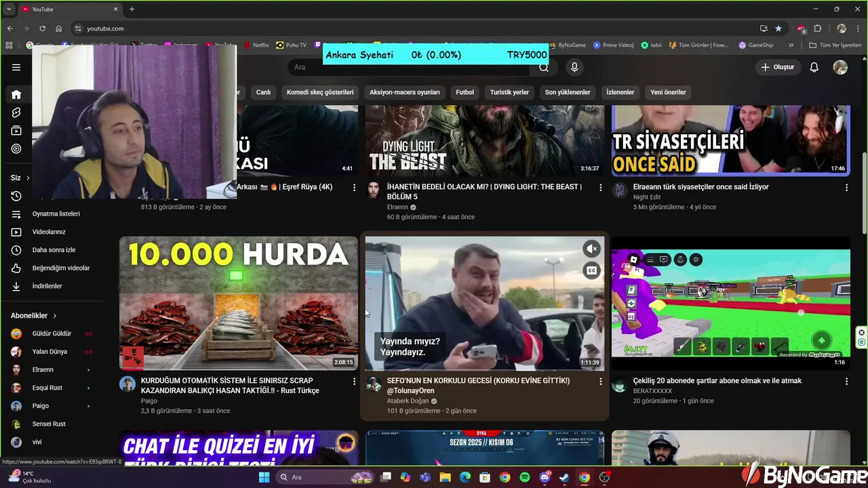Viewport: 868px width, 488px height.
Task: Open İndirilenler page
Action: (54, 286)
